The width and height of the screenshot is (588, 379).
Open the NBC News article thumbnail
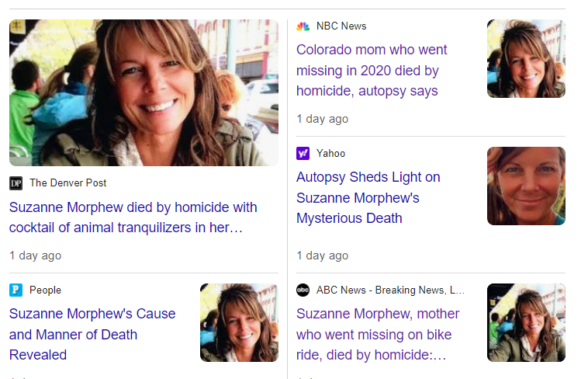526,58
